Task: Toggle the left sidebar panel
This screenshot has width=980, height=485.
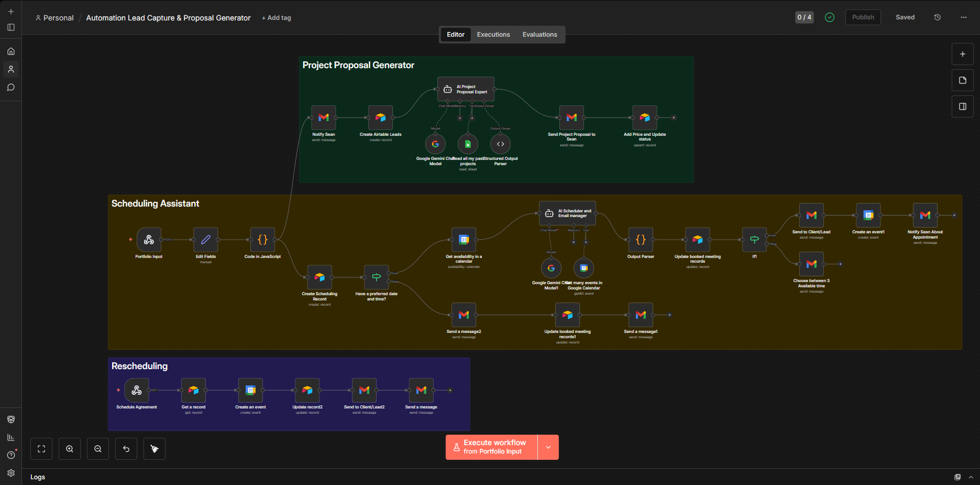Action: (x=11, y=27)
